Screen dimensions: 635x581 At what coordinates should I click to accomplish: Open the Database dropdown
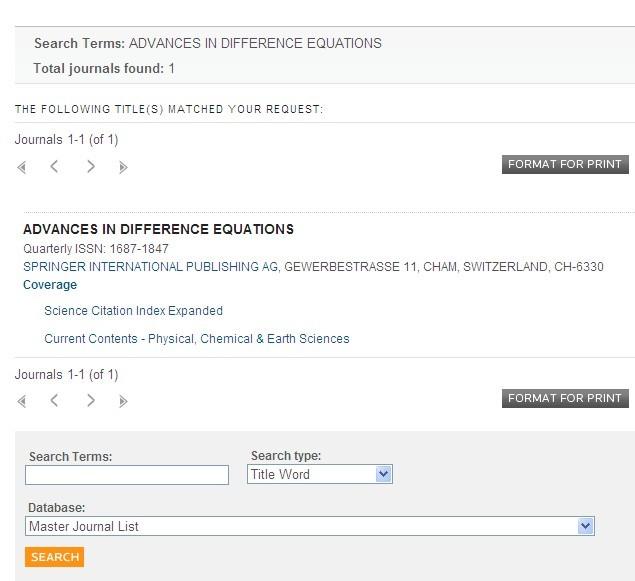(310, 526)
